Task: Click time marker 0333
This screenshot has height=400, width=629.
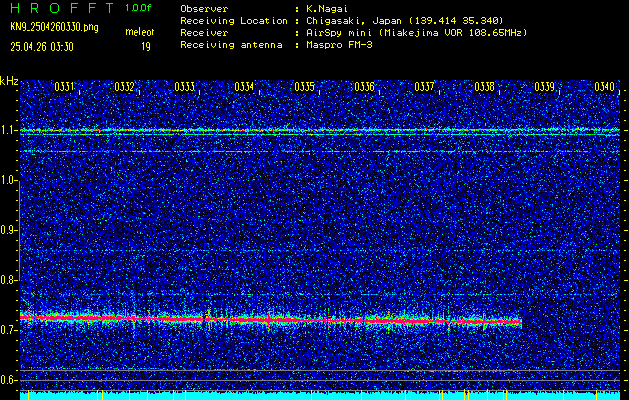Action: coord(185,87)
